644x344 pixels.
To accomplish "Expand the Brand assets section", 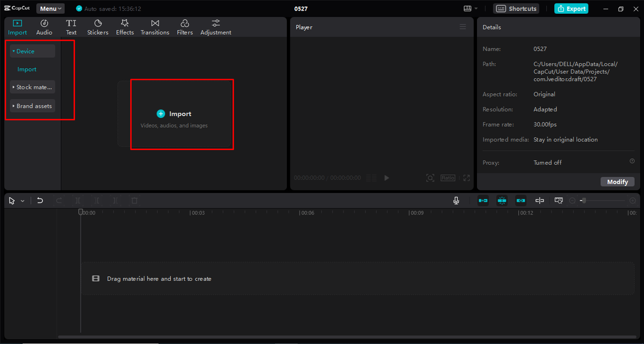I will pos(33,106).
